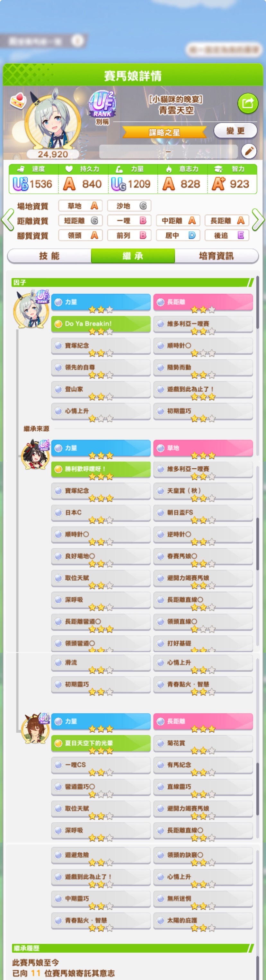Select the 繼承 tab
The height and width of the screenshot is (980, 266).
point(133,256)
